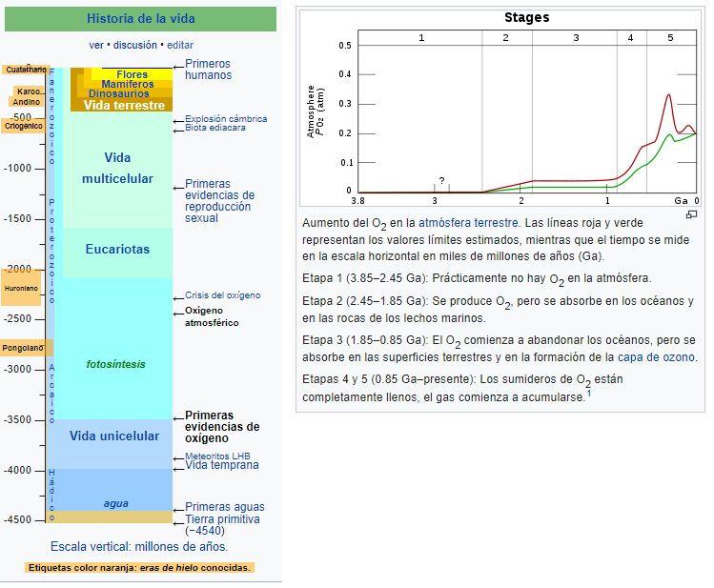The width and height of the screenshot is (714, 588).
Task: Open the 'Mamíferos' timeline band
Action: [128, 84]
